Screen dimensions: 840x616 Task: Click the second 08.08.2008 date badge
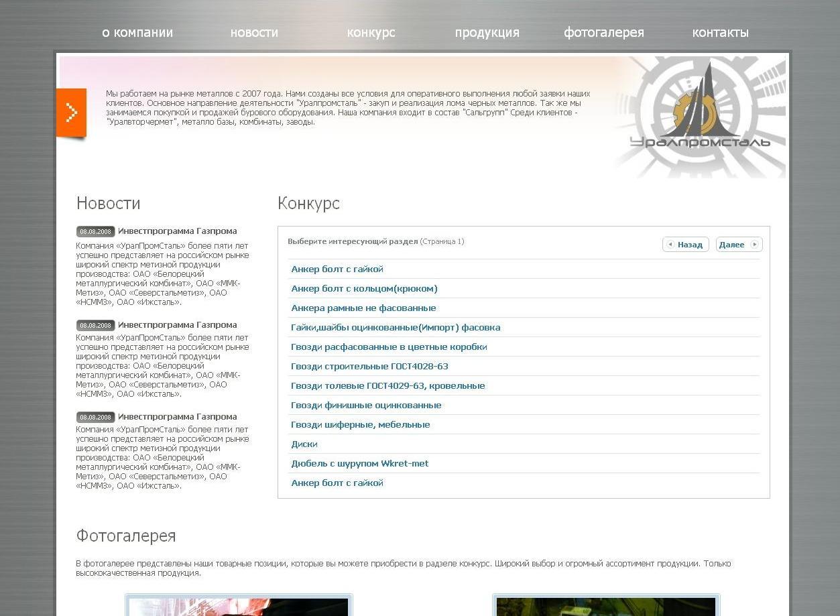pos(96,326)
